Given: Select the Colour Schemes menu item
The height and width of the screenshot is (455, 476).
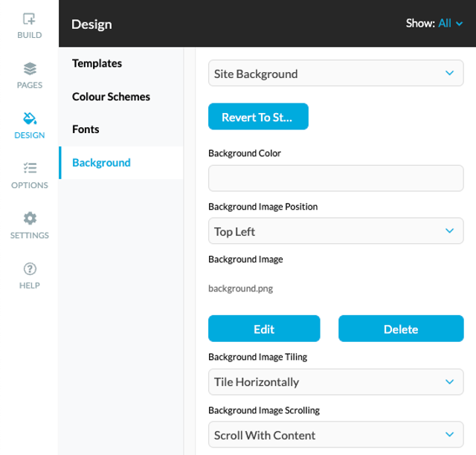Looking at the screenshot, I should pyautogui.click(x=111, y=97).
